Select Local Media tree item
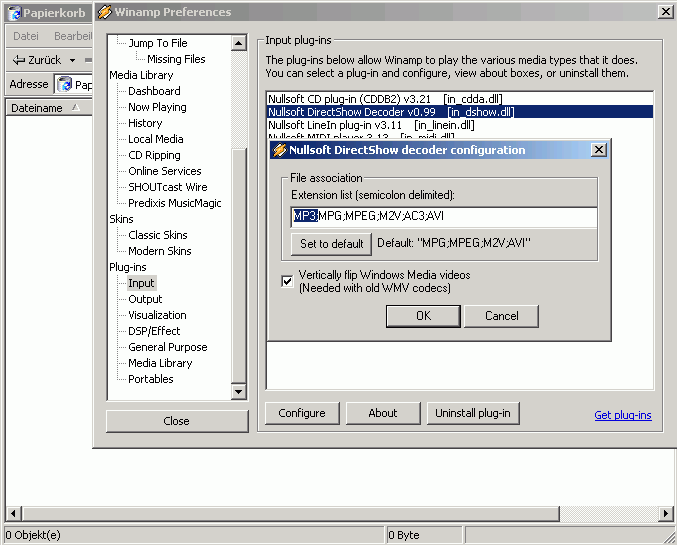The image size is (677, 545). [x=155, y=139]
